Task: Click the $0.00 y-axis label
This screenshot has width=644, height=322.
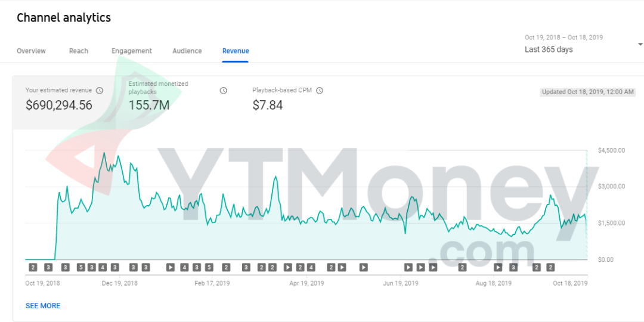Action: [606, 259]
